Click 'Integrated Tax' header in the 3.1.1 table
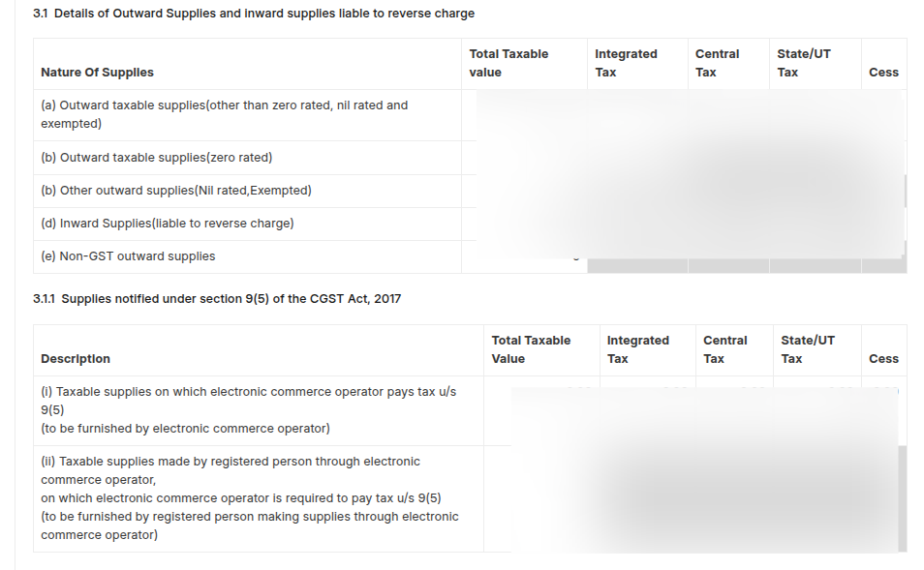This screenshot has height=570, width=924. (638, 349)
